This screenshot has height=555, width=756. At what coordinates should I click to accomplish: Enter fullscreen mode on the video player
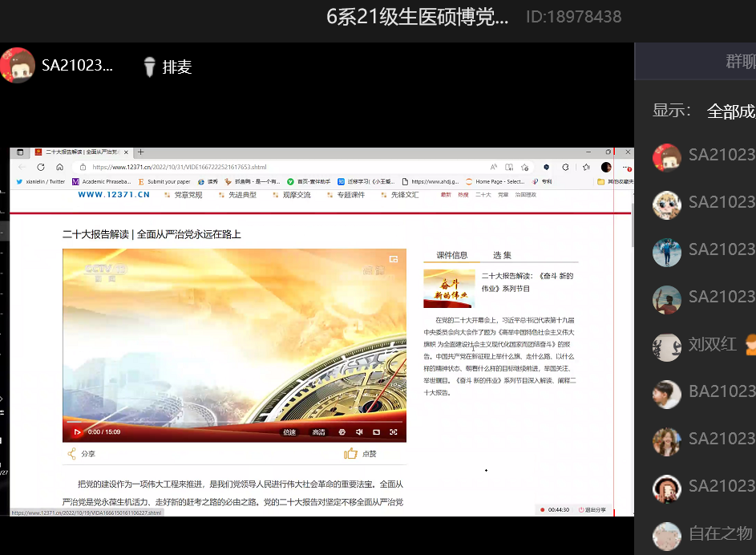click(394, 432)
